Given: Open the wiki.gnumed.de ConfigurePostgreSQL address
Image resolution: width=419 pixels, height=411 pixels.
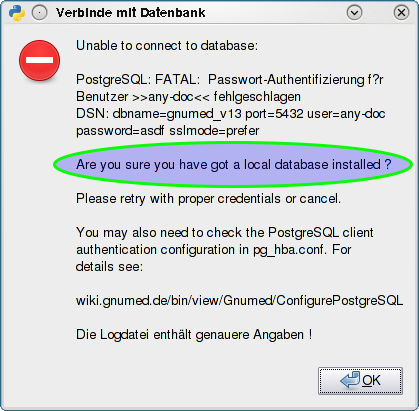Looking at the screenshot, I should (239, 301).
